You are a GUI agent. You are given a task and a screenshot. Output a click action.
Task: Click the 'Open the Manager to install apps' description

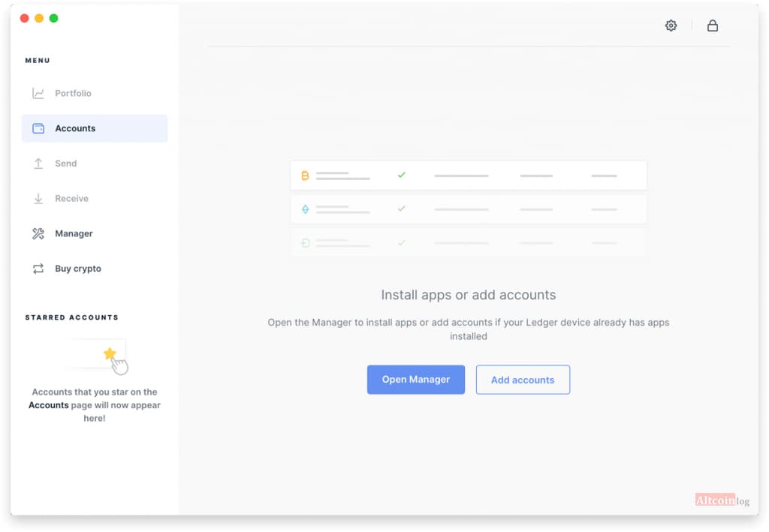469,329
